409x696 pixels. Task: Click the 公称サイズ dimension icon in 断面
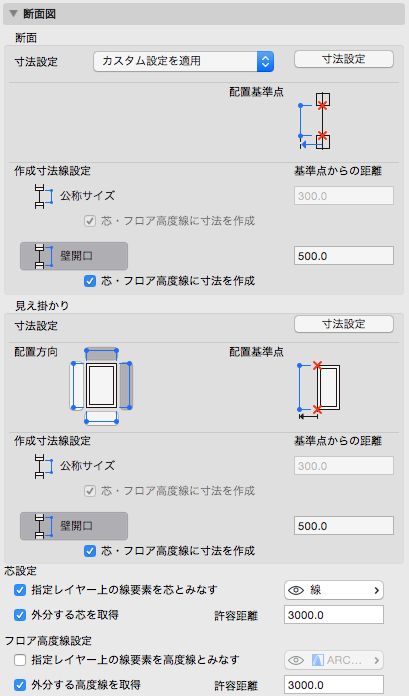[43, 196]
